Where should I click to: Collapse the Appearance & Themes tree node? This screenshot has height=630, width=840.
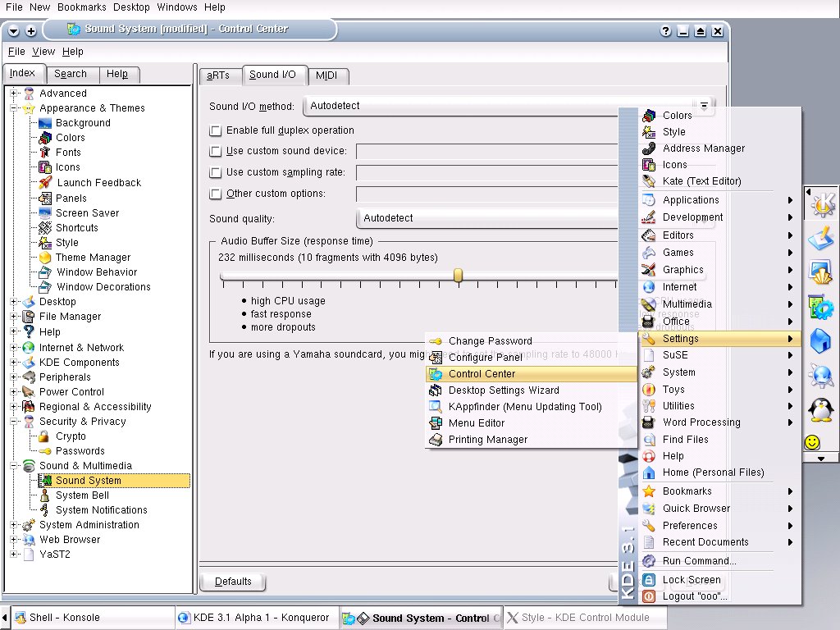pyautogui.click(x=14, y=108)
